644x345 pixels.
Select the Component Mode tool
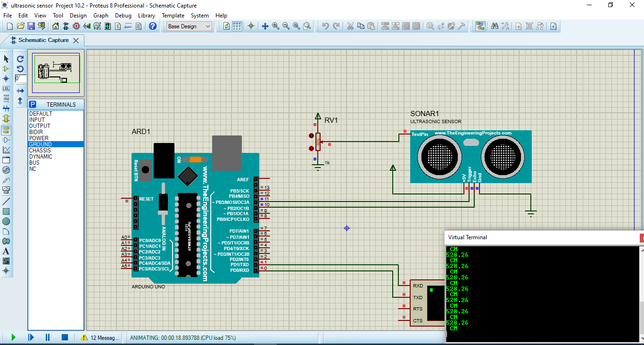(6, 69)
